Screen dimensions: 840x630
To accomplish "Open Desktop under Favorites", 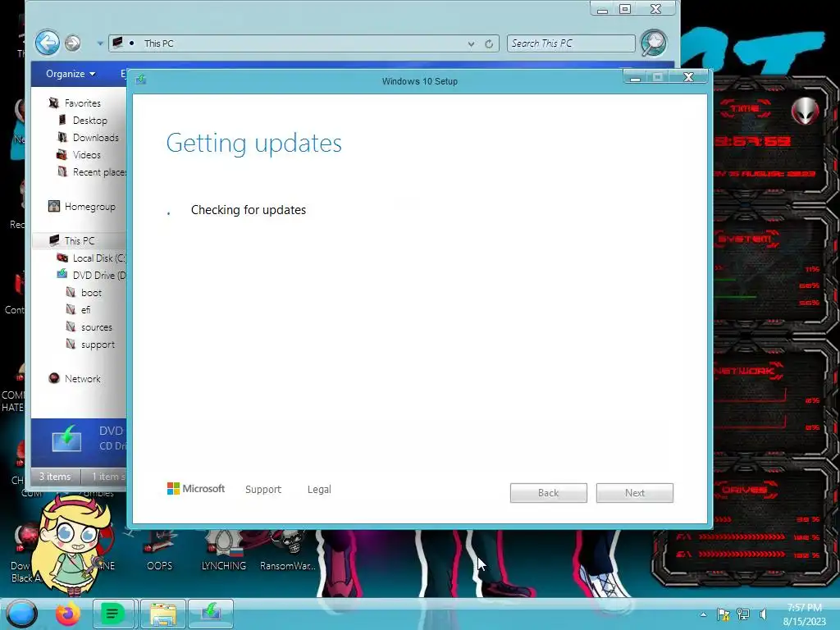I will (x=89, y=121).
